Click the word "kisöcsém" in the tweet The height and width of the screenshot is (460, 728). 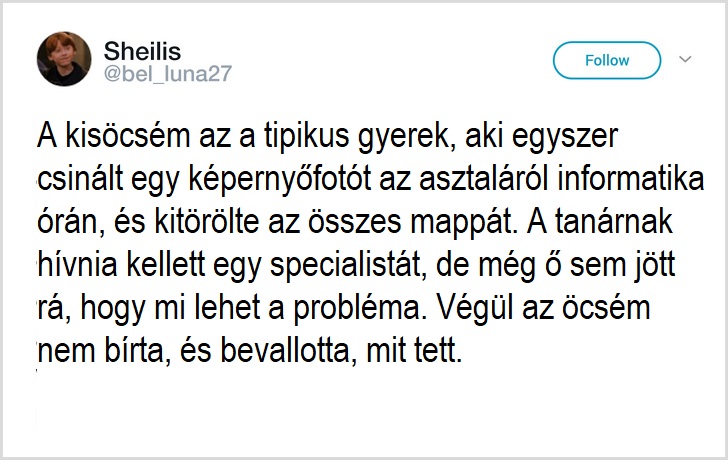point(127,136)
